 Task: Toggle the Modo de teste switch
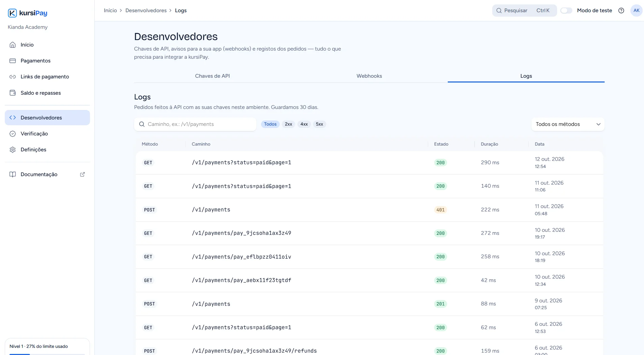click(566, 11)
